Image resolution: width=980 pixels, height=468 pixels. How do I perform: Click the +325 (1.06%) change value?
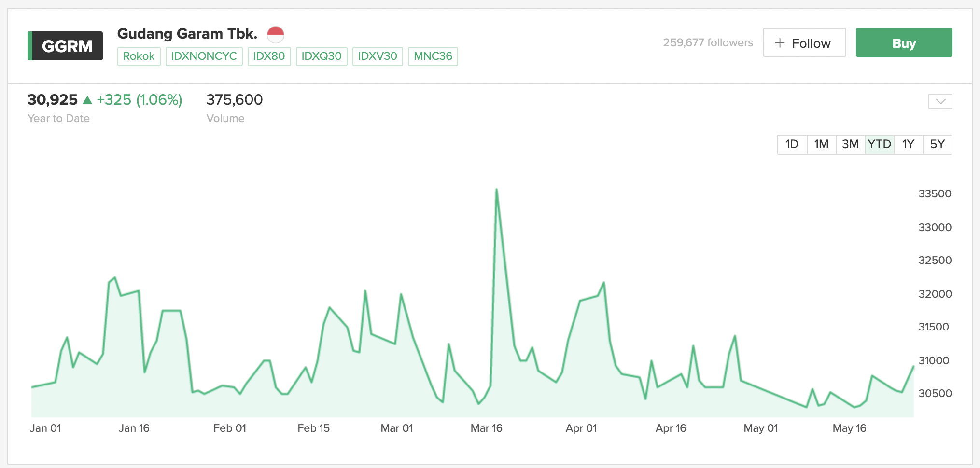click(140, 100)
